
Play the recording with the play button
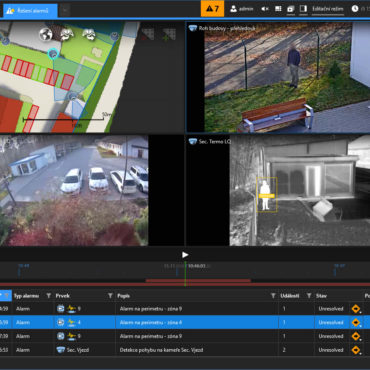(185, 255)
